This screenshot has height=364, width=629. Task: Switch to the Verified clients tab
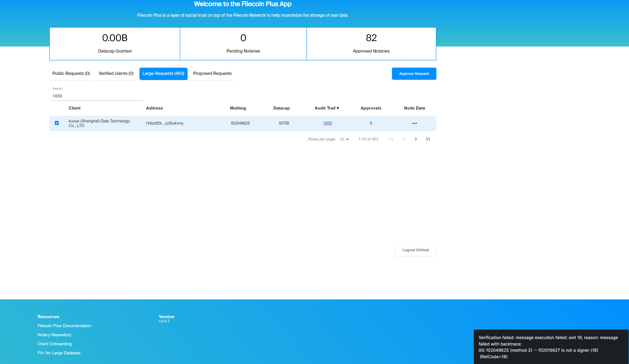tap(116, 73)
